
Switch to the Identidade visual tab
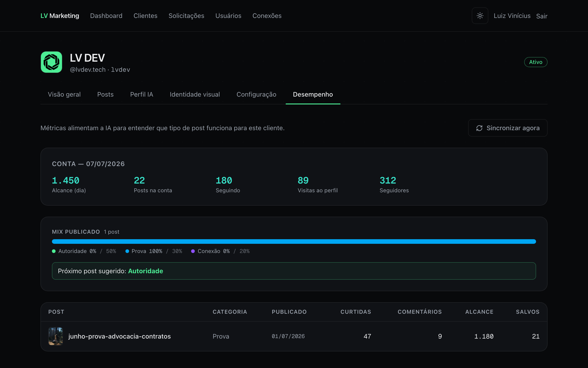click(x=195, y=95)
